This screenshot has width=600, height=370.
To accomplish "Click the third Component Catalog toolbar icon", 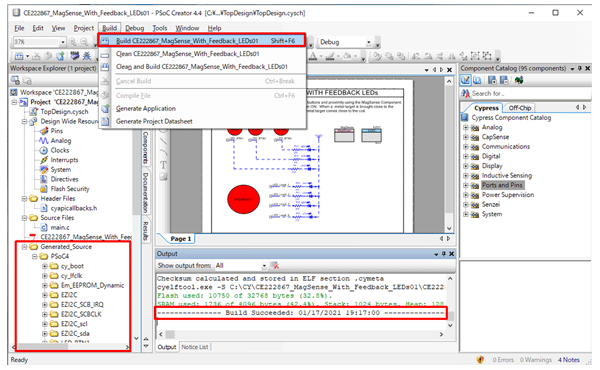I will 492,80.
